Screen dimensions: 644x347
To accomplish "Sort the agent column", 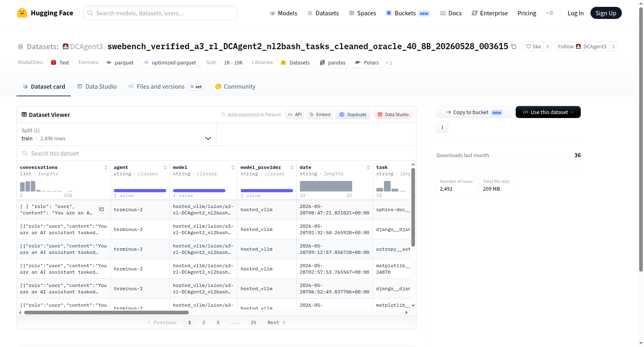I will (x=165, y=167).
